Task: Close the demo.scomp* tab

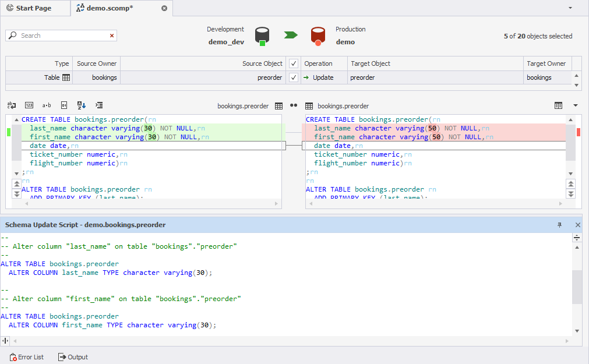Action: [164, 8]
